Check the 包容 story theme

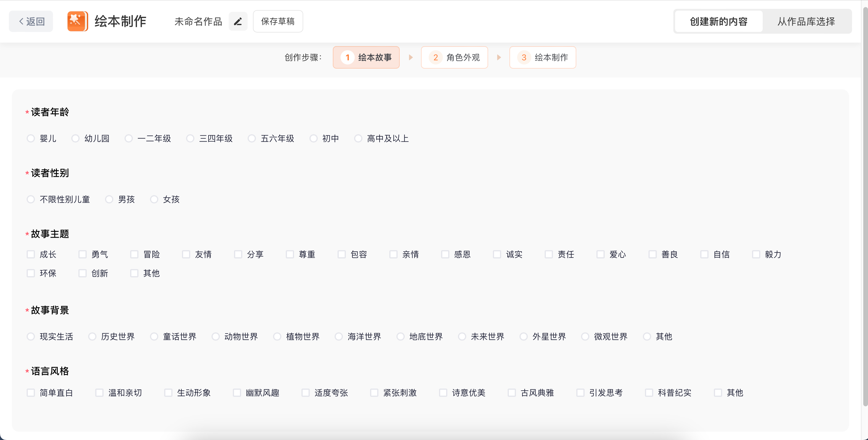342,254
